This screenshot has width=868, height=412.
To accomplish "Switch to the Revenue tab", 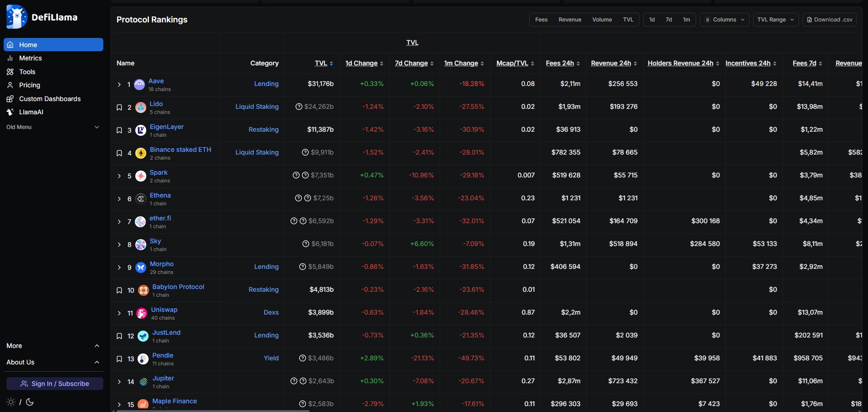I will click(x=570, y=20).
